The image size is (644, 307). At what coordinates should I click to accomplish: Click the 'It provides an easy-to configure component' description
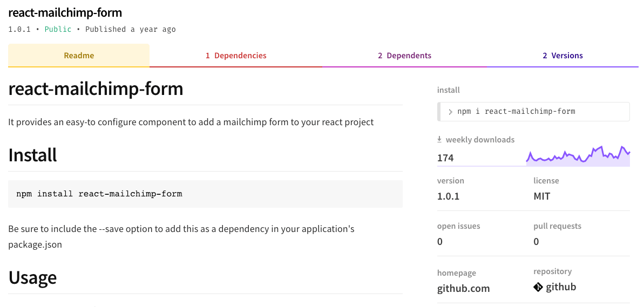pos(191,122)
